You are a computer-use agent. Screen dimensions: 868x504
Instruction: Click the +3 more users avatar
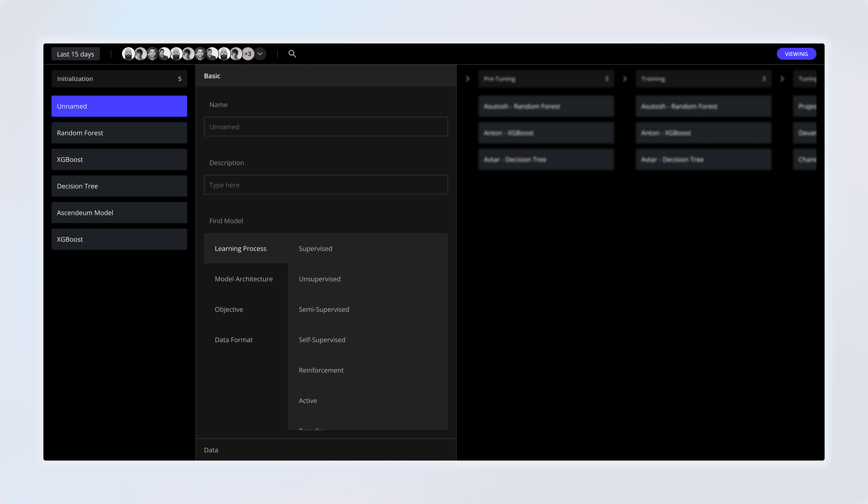coord(248,54)
